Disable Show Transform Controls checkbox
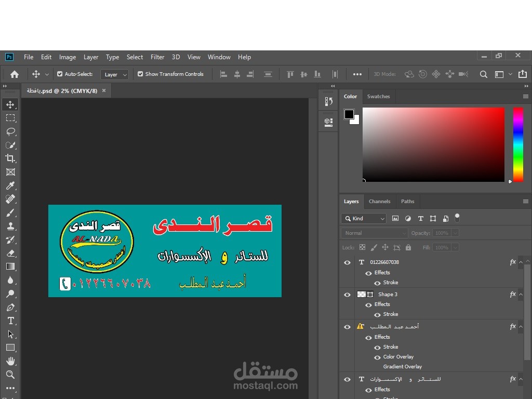 [140, 74]
